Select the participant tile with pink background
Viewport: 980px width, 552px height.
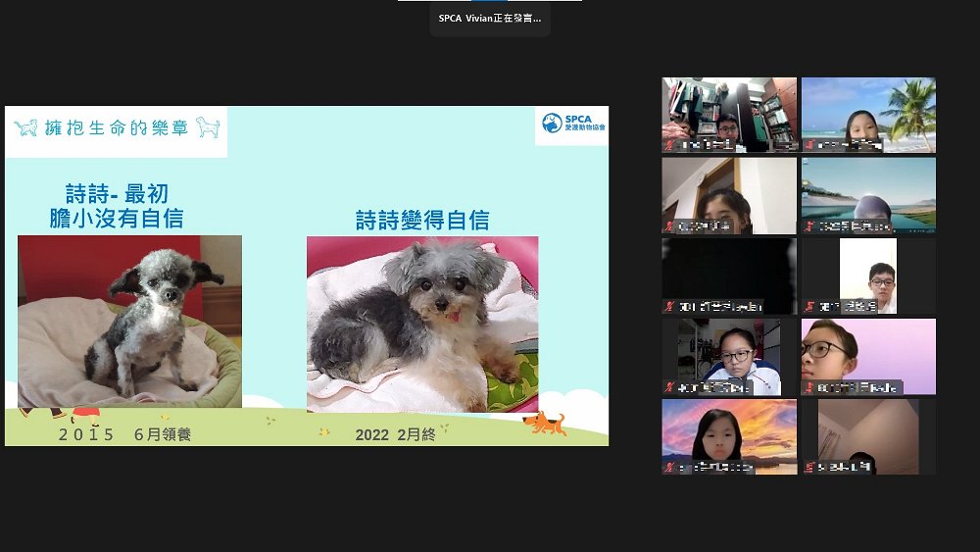tap(868, 354)
